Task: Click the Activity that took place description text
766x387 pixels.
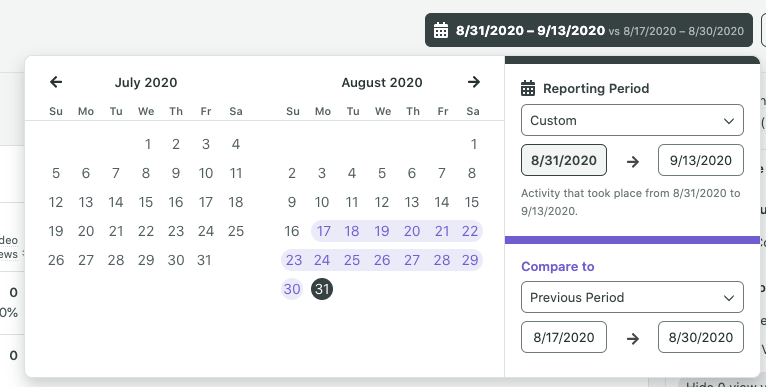Action: click(631, 202)
